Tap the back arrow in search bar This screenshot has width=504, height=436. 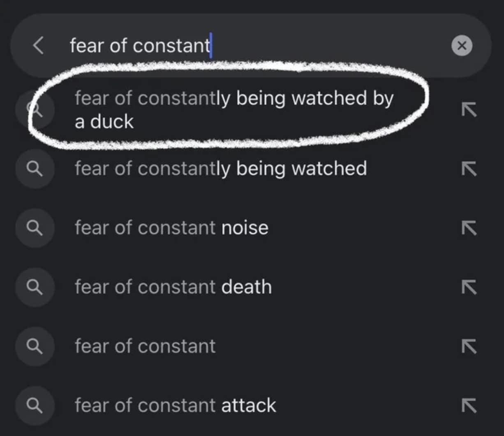tap(38, 45)
